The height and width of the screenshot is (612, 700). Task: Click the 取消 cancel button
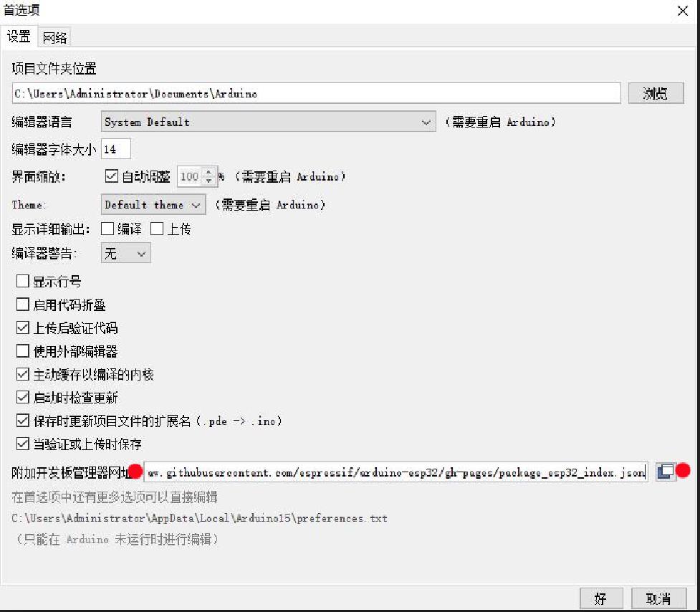click(658, 598)
